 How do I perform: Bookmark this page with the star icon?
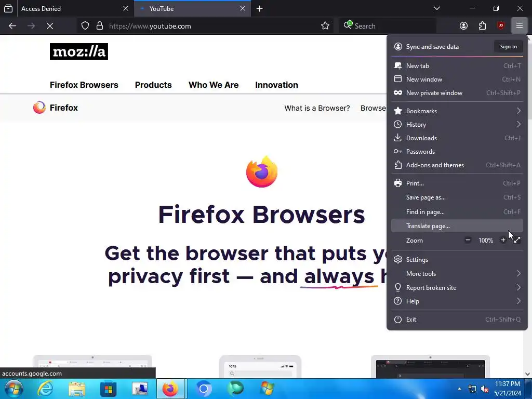tap(325, 26)
